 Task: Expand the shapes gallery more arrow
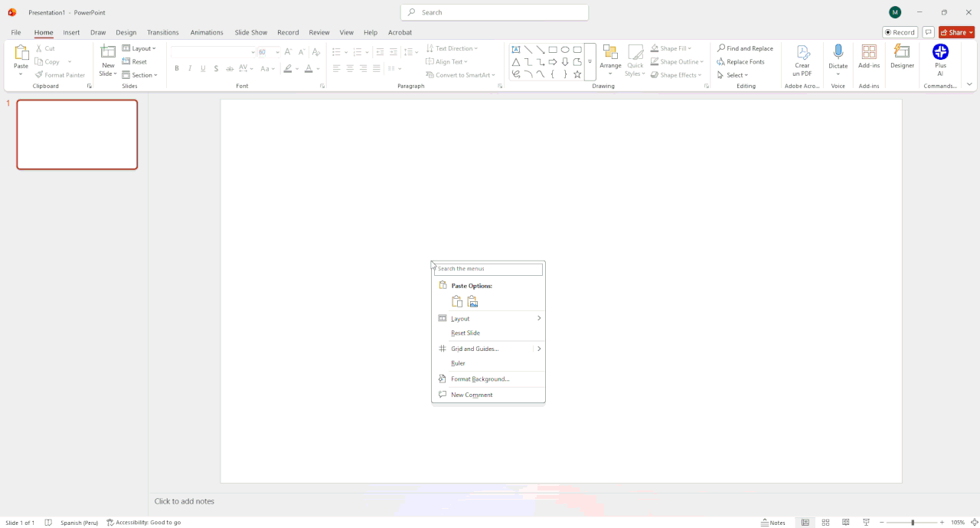coord(590,62)
